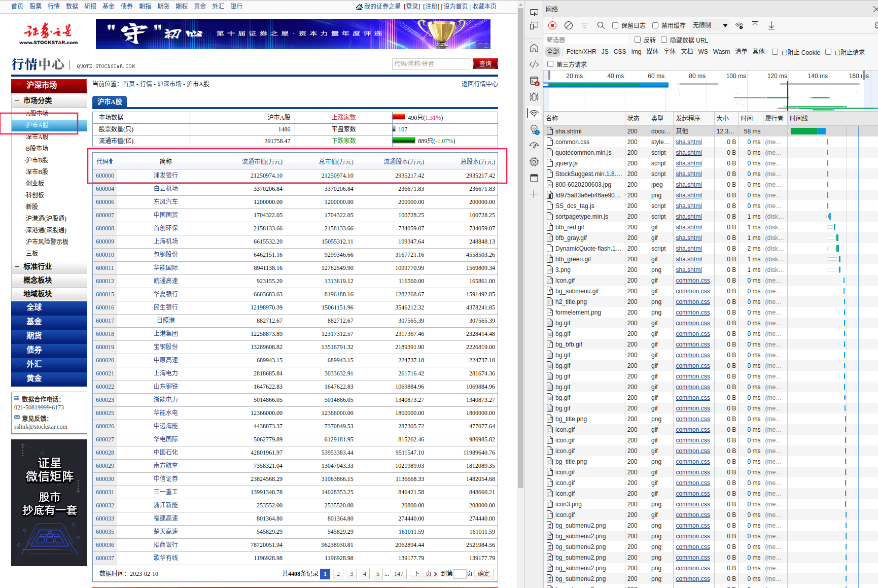Select the Network wifi icon in DevTools sidebar

(534, 113)
